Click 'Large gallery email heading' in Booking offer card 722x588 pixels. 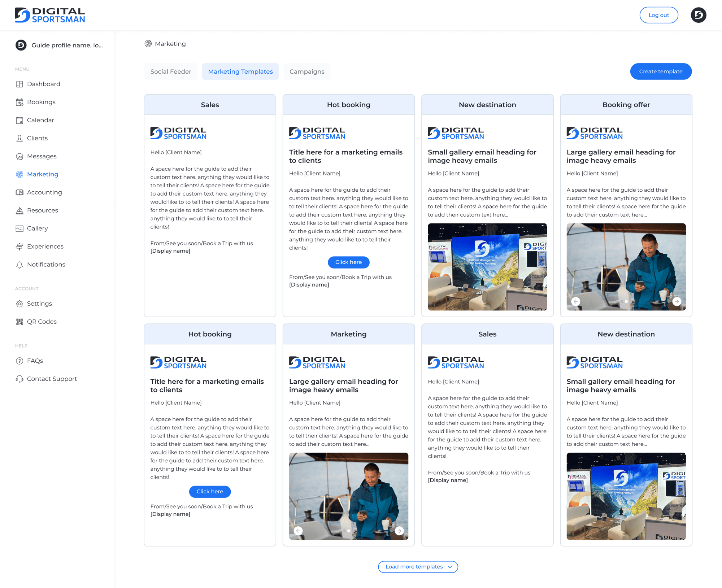pos(621,156)
